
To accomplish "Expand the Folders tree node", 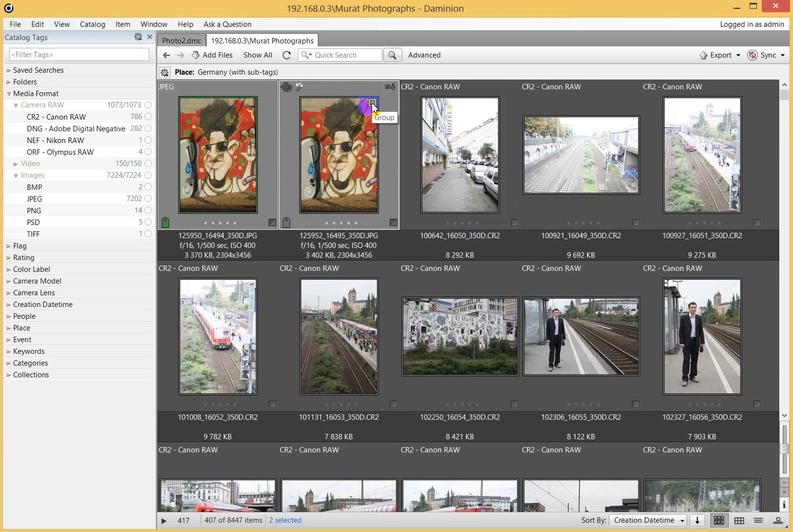I will point(8,82).
